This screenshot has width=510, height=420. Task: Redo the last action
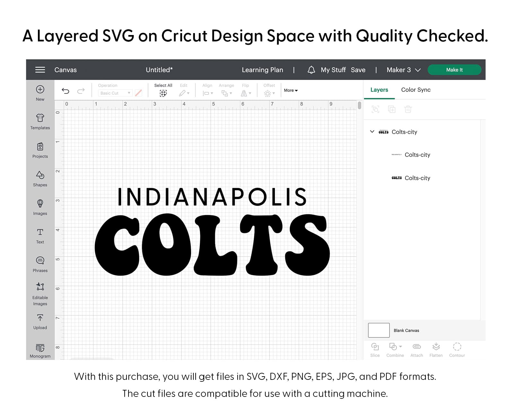pyautogui.click(x=81, y=91)
